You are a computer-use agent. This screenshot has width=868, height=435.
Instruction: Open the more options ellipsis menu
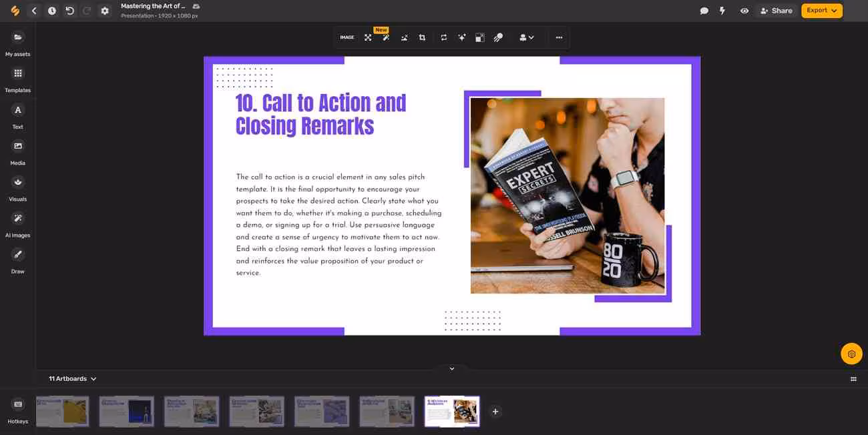click(x=559, y=37)
